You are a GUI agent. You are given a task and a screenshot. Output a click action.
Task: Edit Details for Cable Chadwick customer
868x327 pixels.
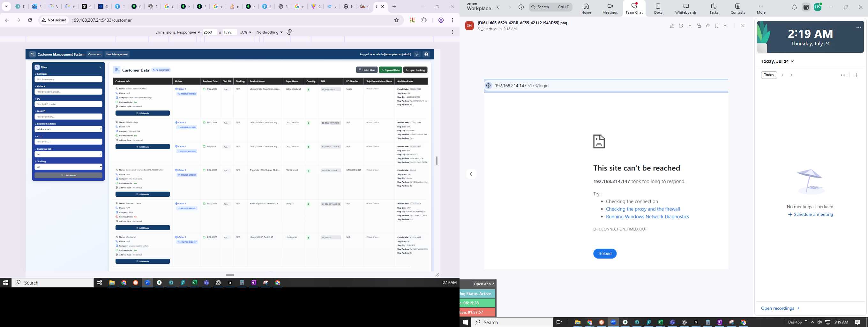click(x=143, y=113)
